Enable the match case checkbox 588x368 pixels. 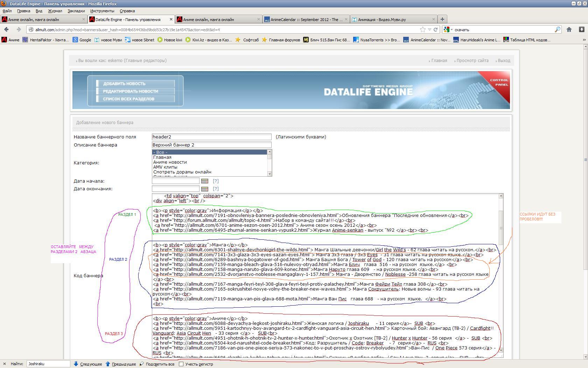pyautogui.click(x=181, y=364)
